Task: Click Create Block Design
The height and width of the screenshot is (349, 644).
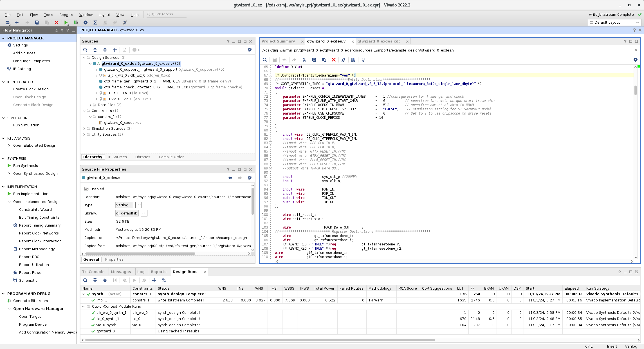Action: (31, 89)
